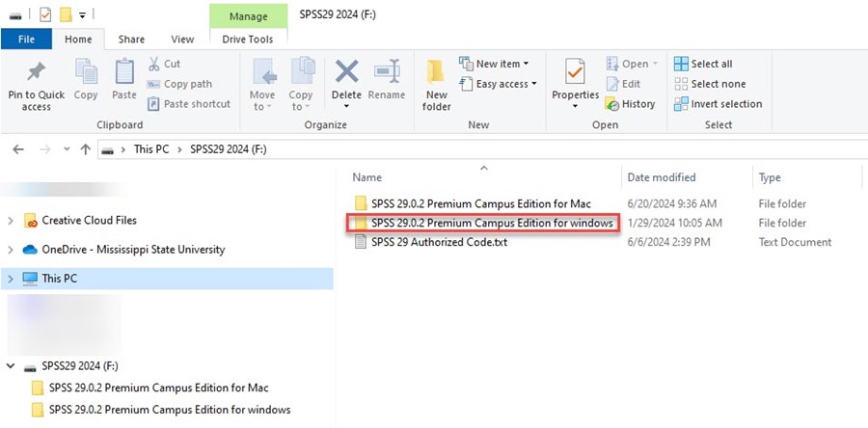The width and height of the screenshot is (868, 428).
Task: Go up one folder level
Action: [85, 149]
